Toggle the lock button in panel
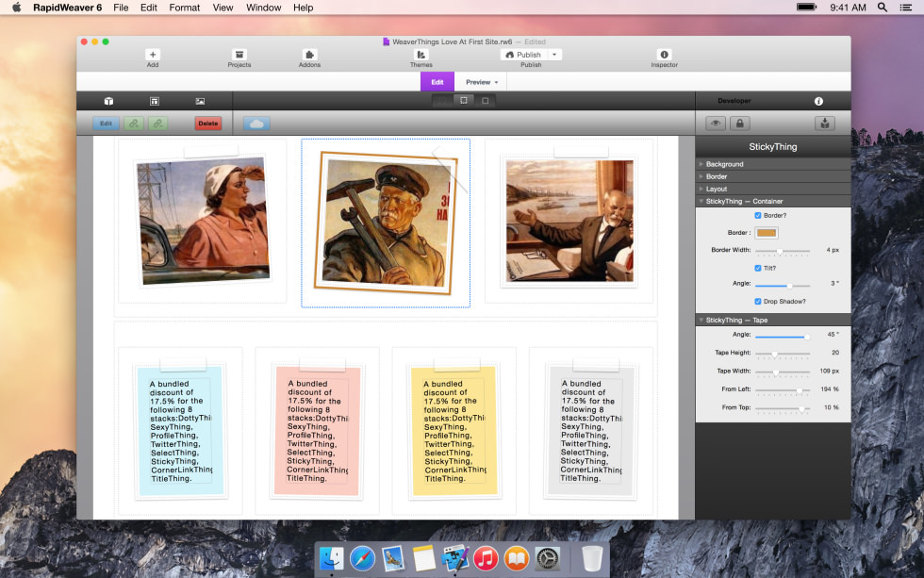The width and height of the screenshot is (924, 578). pyautogui.click(x=739, y=124)
